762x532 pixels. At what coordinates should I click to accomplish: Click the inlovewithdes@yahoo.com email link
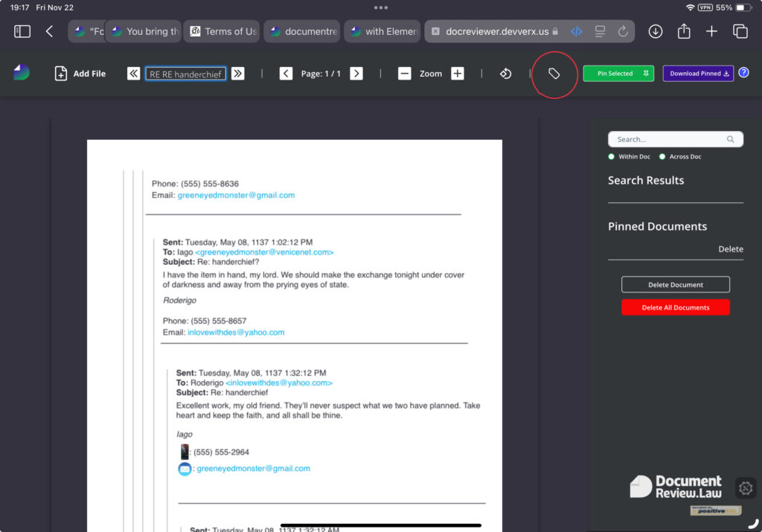coord(236,333)
